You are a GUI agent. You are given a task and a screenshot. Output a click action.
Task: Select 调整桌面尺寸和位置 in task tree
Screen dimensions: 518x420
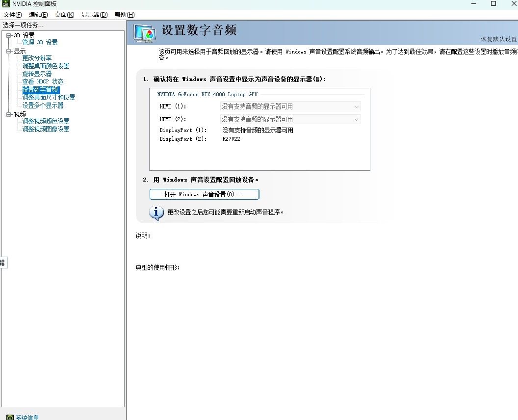pos(49,97)
